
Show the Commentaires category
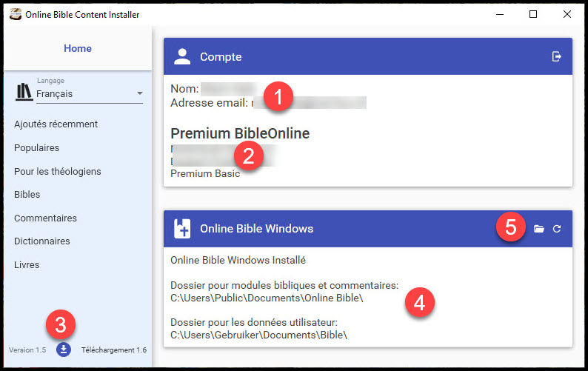coord(45,218)
